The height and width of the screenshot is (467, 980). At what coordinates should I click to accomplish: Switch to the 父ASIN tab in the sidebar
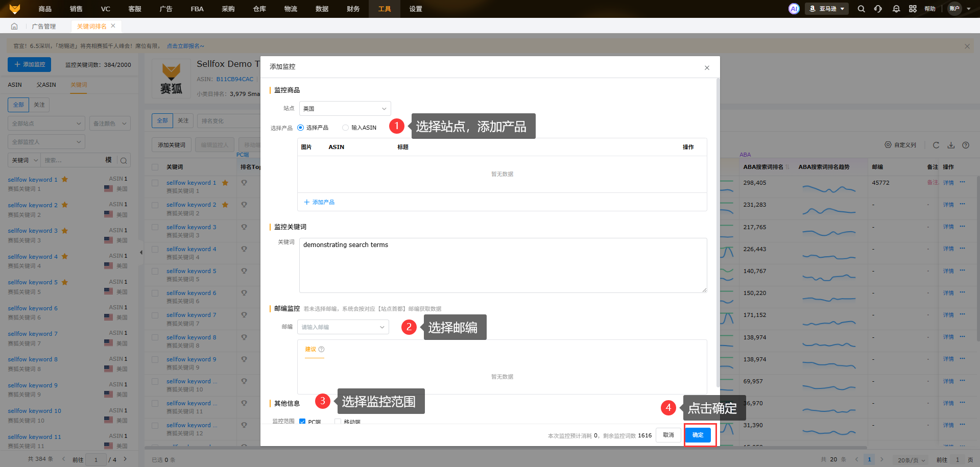[x=46, y=85]
